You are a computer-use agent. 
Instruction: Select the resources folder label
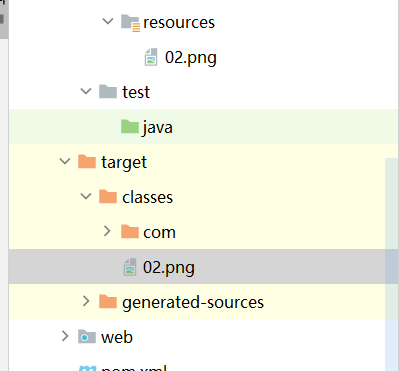tap(179, 23)
